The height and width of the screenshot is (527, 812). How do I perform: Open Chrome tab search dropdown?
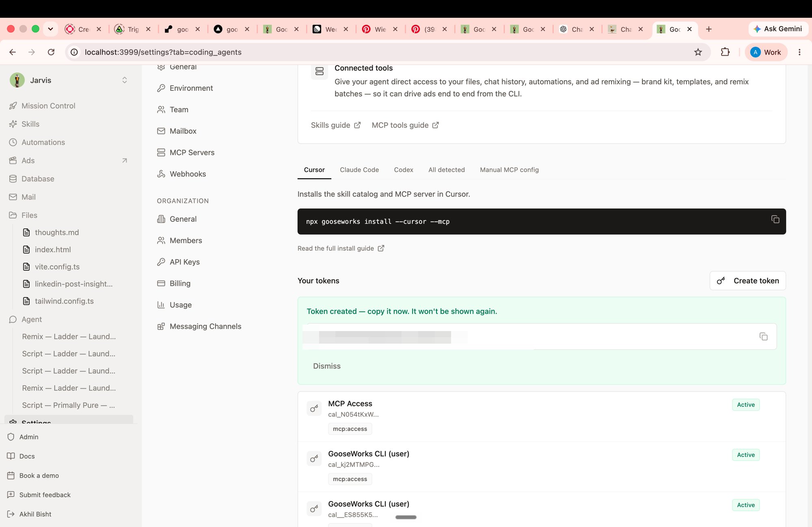pyautogui.click(x=50, y=29)
